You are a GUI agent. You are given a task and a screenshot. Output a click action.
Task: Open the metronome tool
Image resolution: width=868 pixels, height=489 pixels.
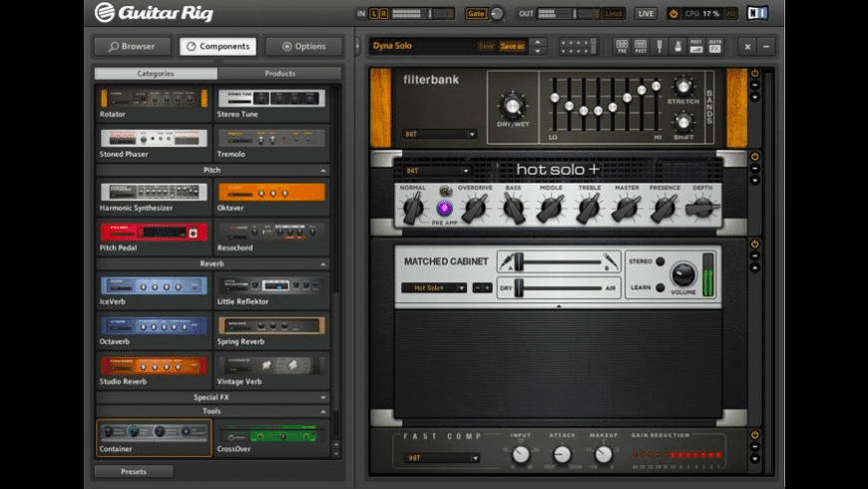[677, 46]
